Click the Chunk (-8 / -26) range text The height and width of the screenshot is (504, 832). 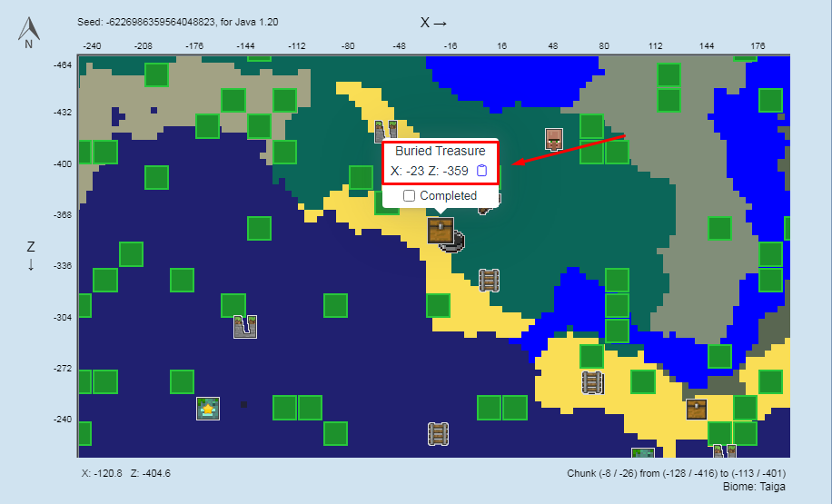[x=677, y=473]
